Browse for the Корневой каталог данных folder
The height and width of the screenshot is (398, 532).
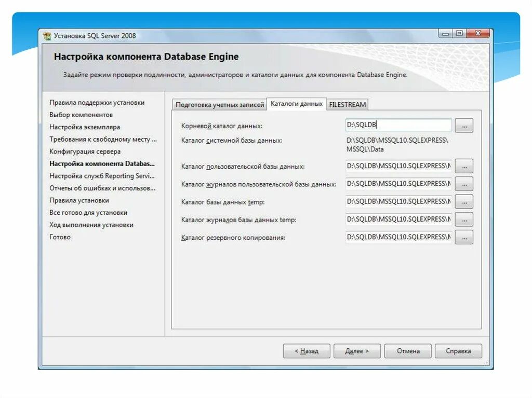(x=464, y=126)
